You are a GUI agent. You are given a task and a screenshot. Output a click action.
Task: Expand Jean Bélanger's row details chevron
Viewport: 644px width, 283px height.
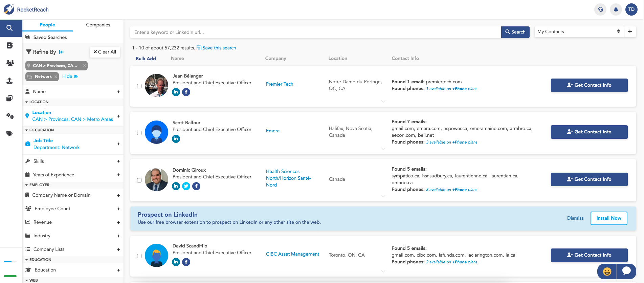(383, 101)
